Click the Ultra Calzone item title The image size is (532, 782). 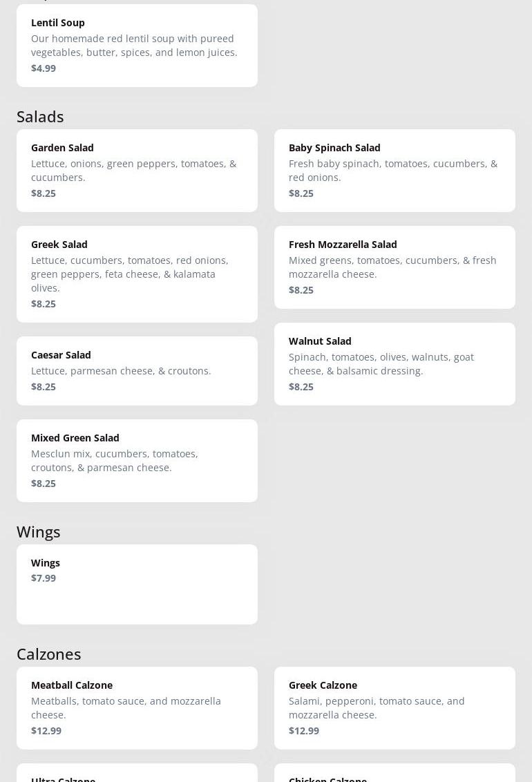(x=63, y=779)
